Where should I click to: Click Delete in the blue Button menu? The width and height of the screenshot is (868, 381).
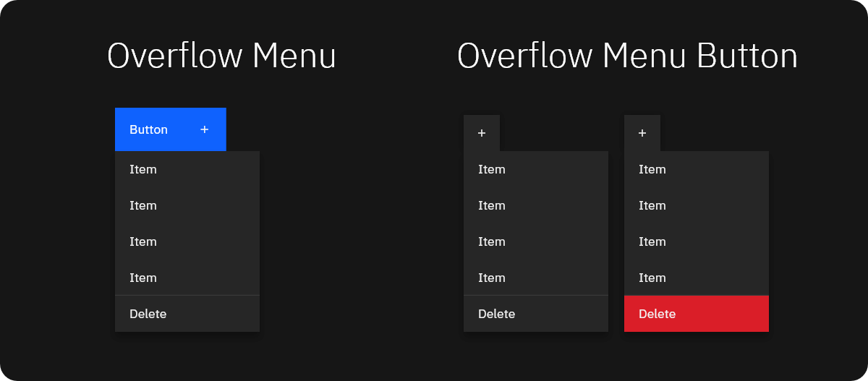click(x=187, y=314)
